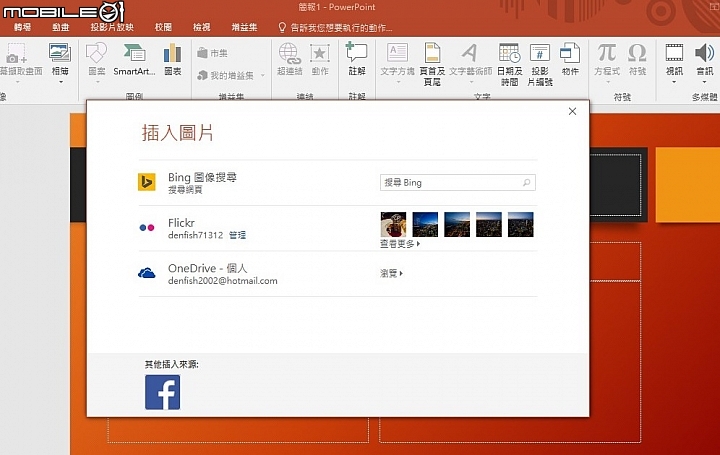Click OneDrive - 個人 entry title
The height and width of the screenshot is (455, 720).
[x=208, y=268]
